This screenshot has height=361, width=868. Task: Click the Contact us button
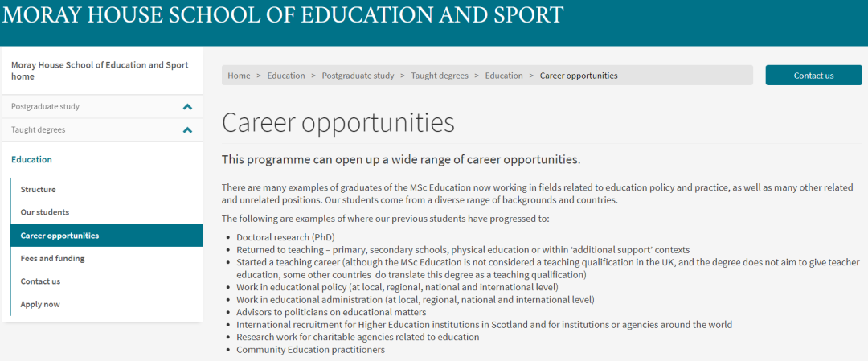point(813,76)
